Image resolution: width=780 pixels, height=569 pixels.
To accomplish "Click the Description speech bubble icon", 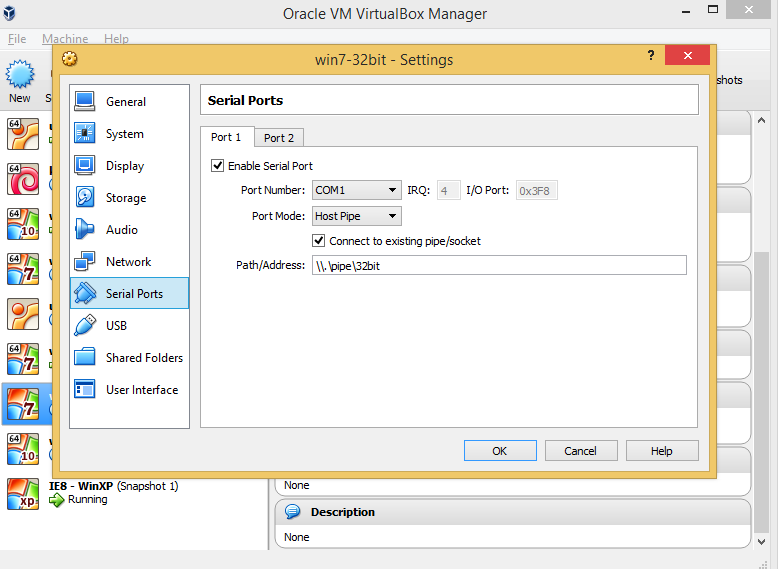I will (292, 511).
